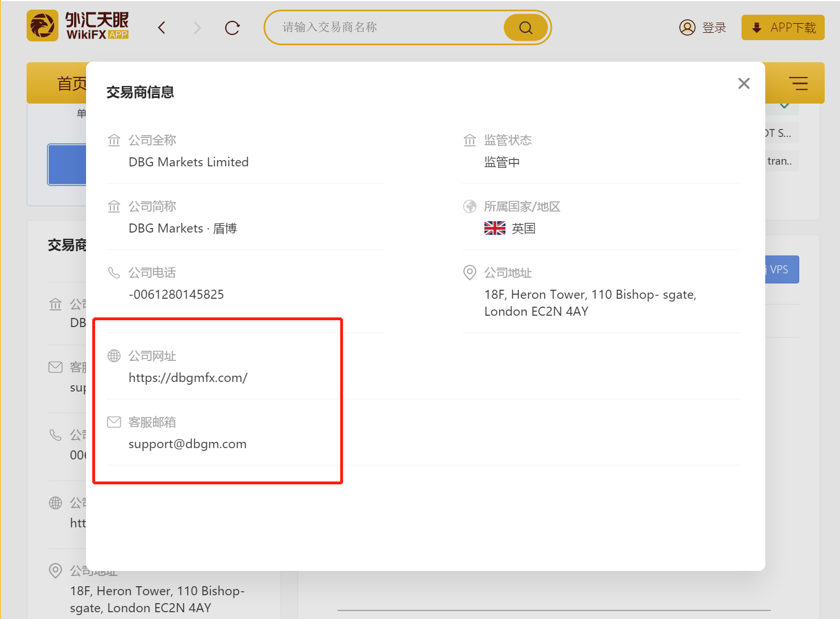Click the background page location pin icon
The image size is (840, 619).
pos(55,570)
